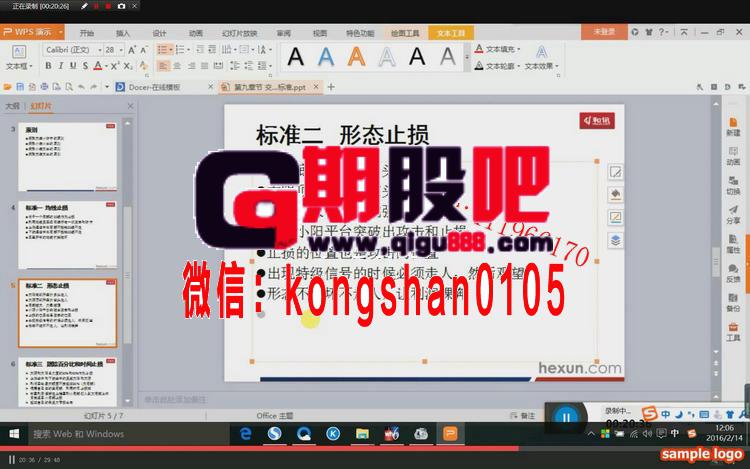Viewport: 750px width, 469px height.
Task: Open the 开始 ribbon tab
Action: tap(87, 33)
